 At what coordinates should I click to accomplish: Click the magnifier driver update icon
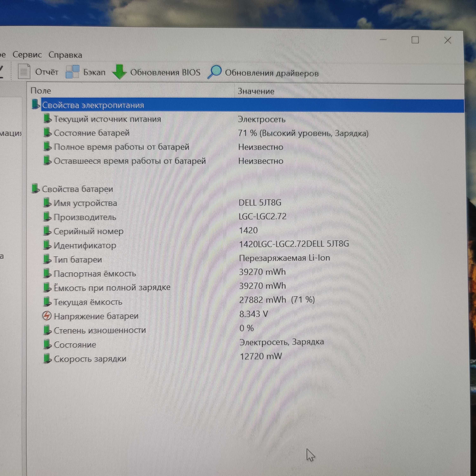(214, 72)
